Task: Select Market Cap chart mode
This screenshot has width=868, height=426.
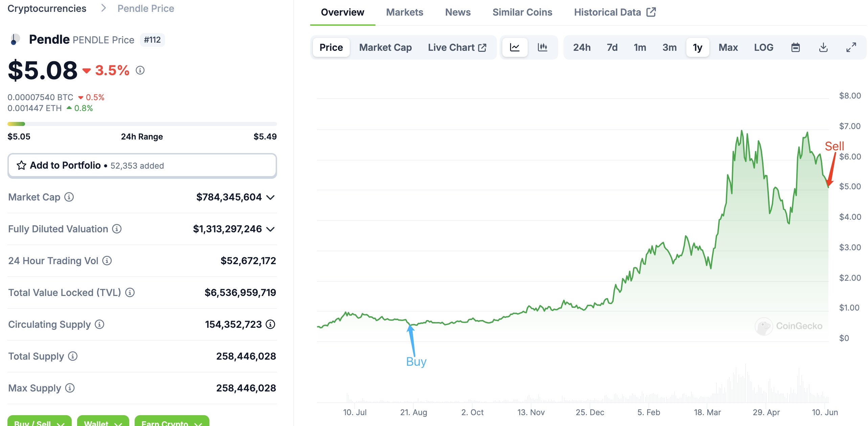Action: pyautogui.click(x=385, y=47)
